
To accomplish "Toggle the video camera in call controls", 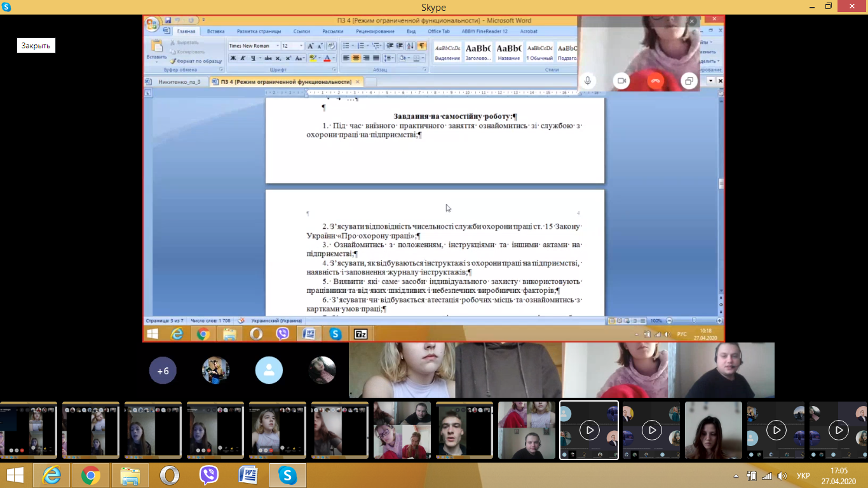I will [x=621, y=81].
